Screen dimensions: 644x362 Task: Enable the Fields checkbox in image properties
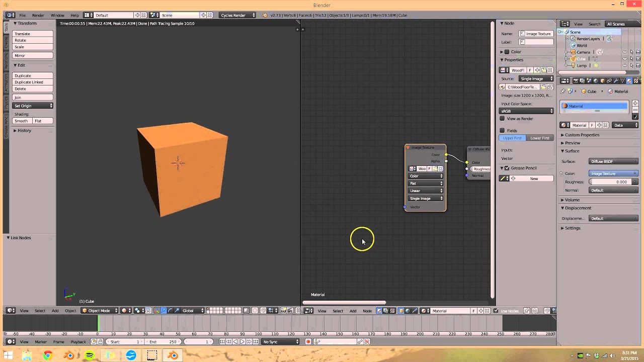click(x=502, y=130)
